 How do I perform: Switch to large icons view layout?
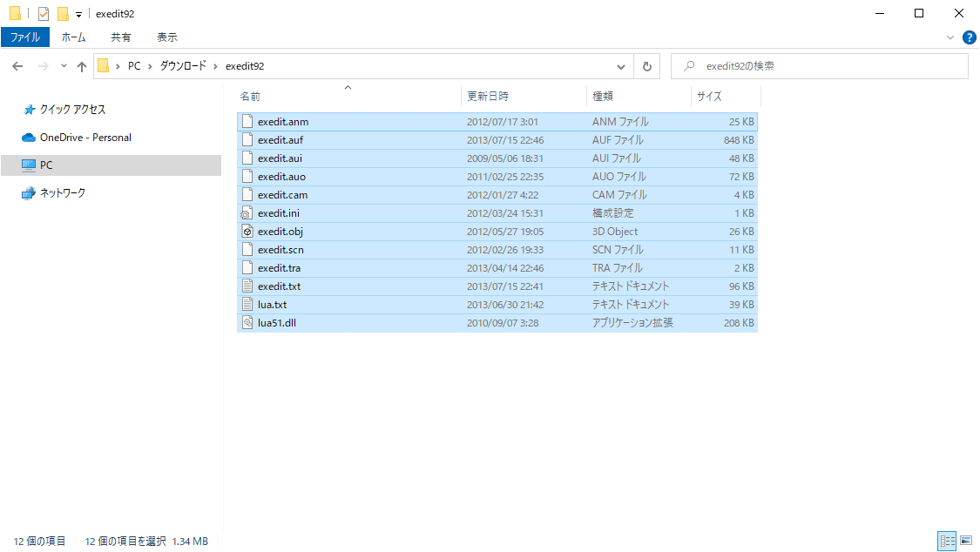click(x=966, y=541)
